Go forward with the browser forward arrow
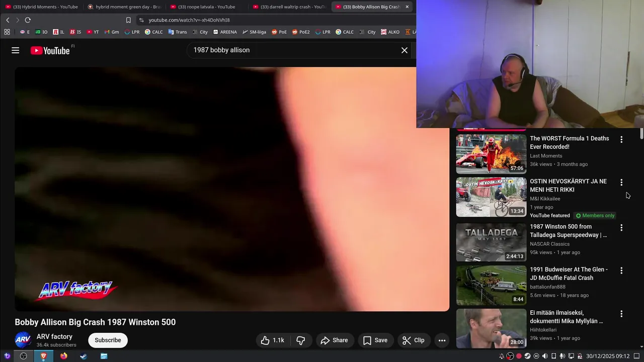644x362 pixels. (x=17, y=20)
